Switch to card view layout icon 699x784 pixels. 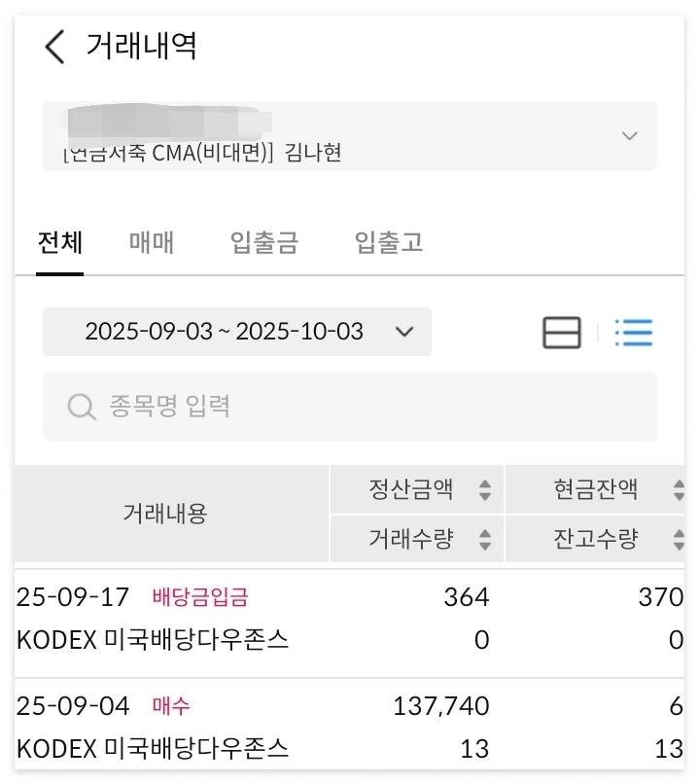point(561,333)
